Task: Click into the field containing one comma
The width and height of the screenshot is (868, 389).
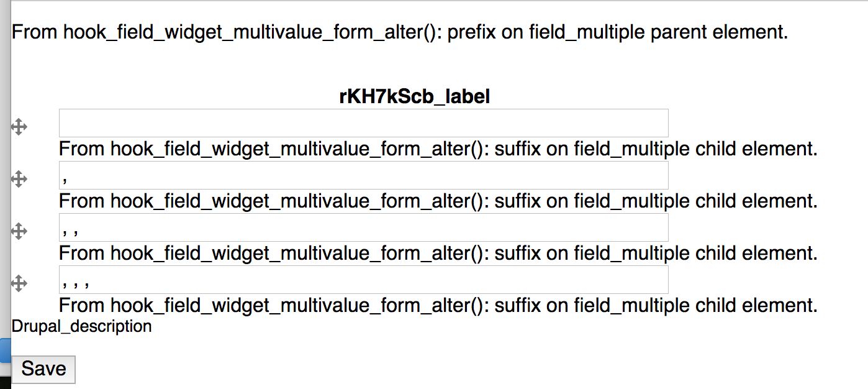Action: [363, 175]
